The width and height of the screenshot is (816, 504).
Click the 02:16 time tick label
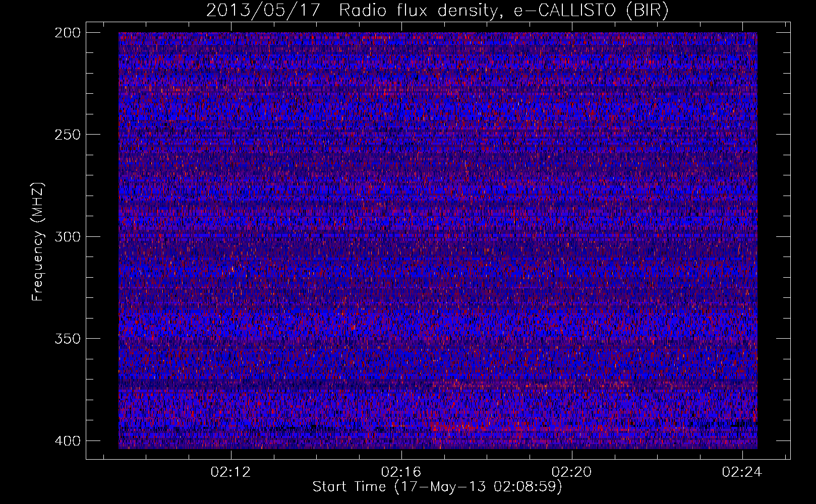[x=401, y=472]
